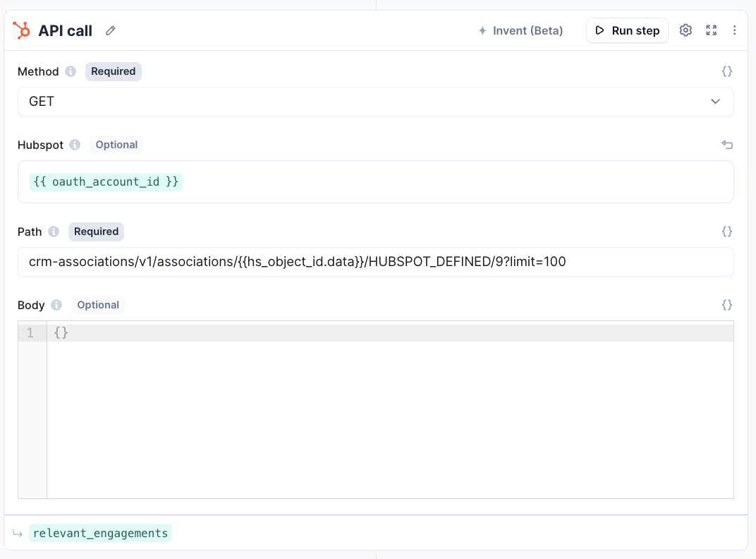Click the HubSpot logo icon
This screenshot has height=559, width=756.
[x=21, y=30]
